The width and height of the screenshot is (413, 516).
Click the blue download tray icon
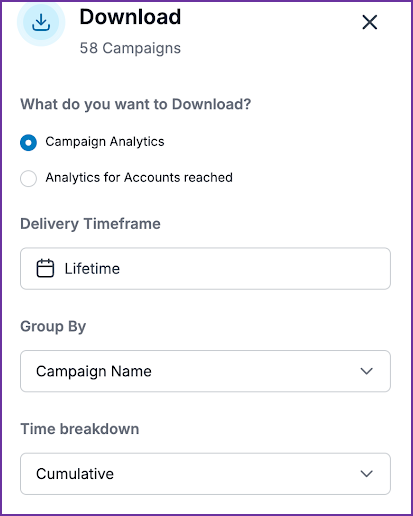coord(41,23)
